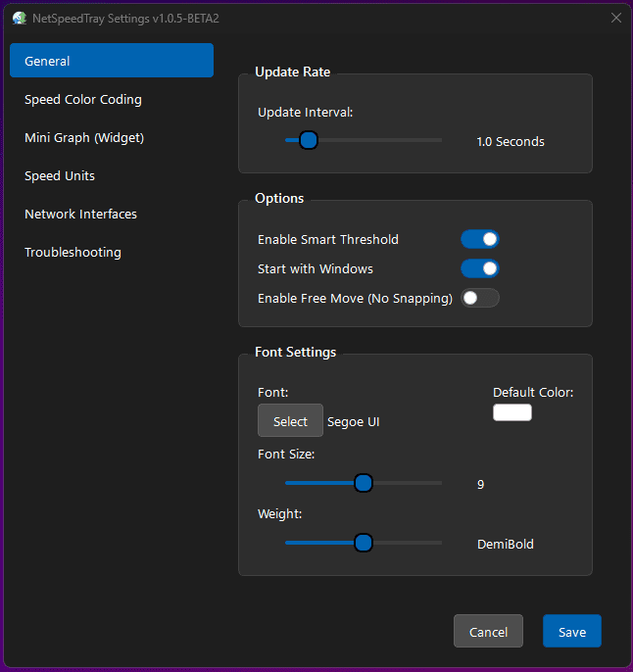Click the Update Interval slider handle
The height and width of the screenshot is (672, 633).
click(308, 141)
